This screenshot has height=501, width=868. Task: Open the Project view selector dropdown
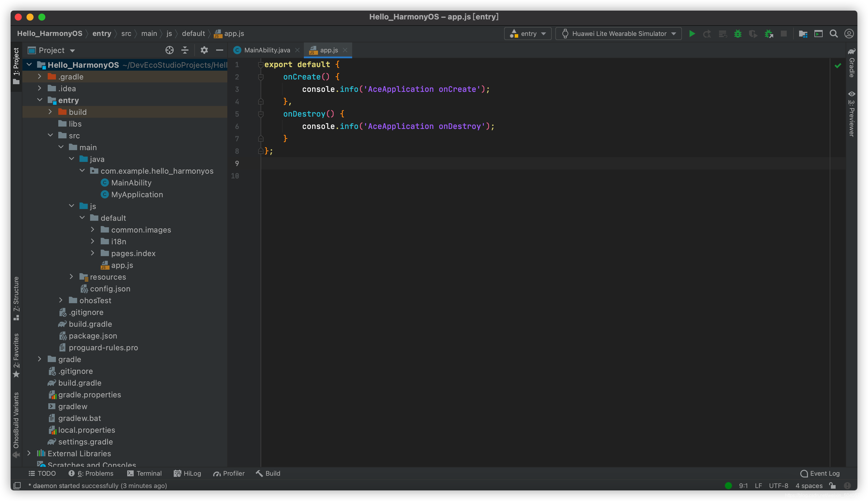[51, 50]
